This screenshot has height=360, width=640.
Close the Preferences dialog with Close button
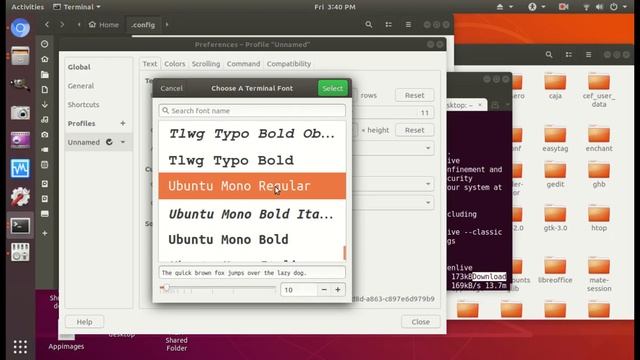point(420,322)
